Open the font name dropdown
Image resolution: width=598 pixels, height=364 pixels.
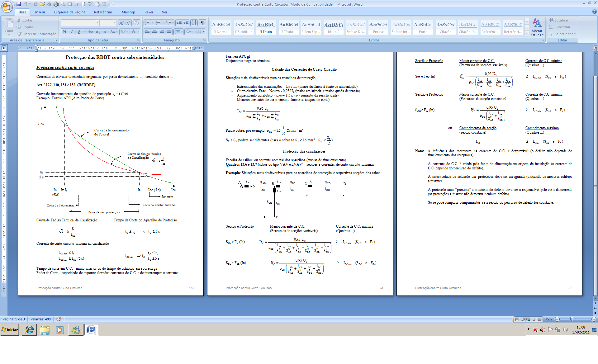click(x=97, y=23)
